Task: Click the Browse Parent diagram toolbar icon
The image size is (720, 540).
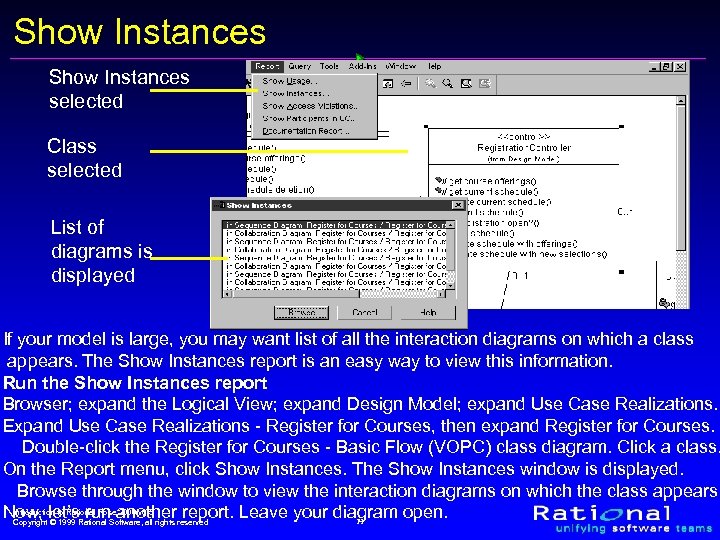Action: 388,84
